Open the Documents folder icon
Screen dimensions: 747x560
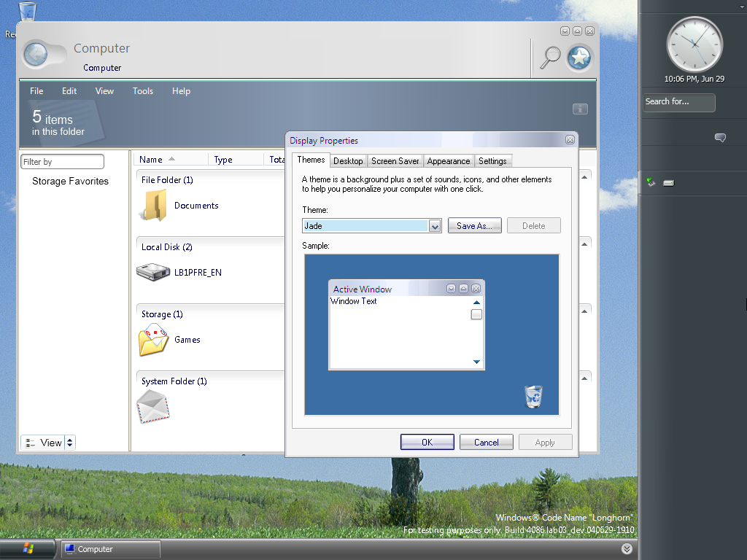pos(154,206)
